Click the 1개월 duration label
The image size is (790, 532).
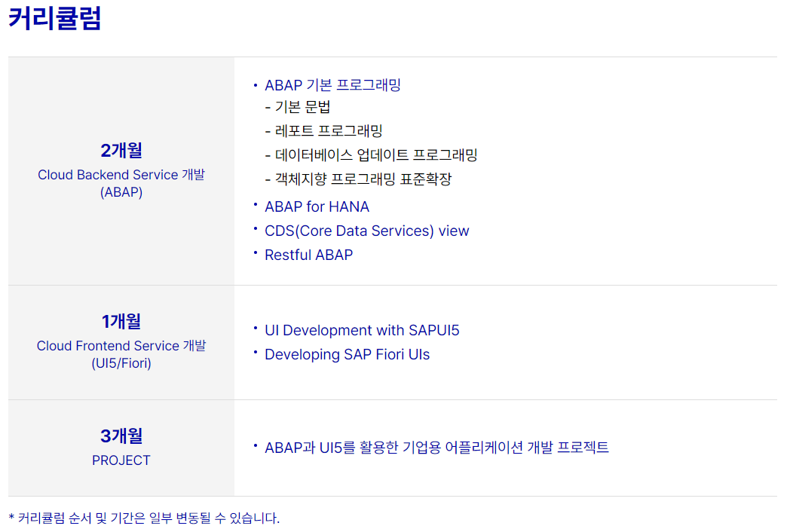click(121, 322)
